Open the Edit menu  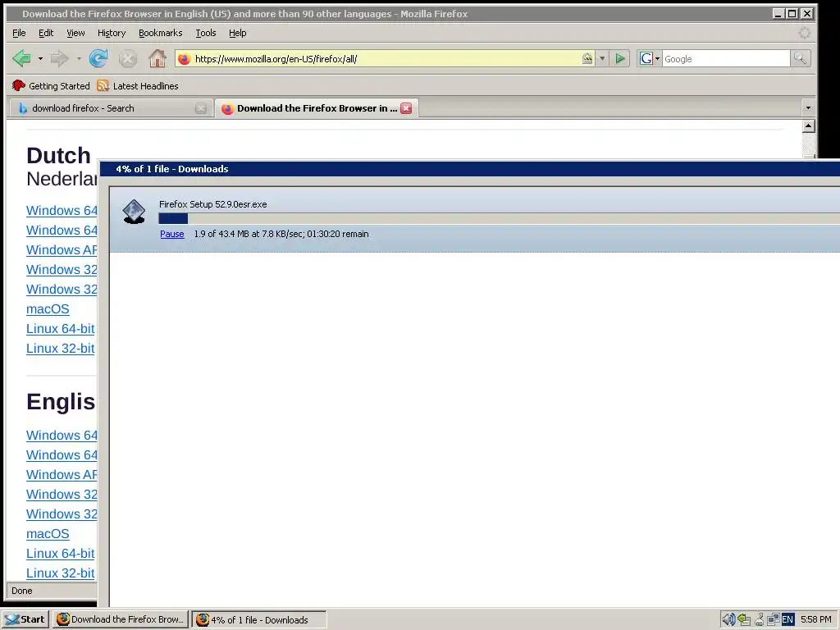coord(46,33)
